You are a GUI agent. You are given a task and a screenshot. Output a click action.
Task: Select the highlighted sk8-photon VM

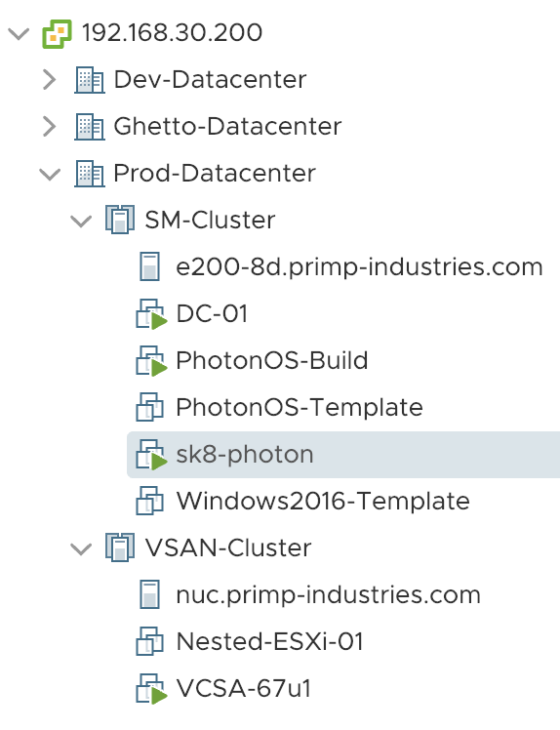pyautogui.click(x=343, y=455)
